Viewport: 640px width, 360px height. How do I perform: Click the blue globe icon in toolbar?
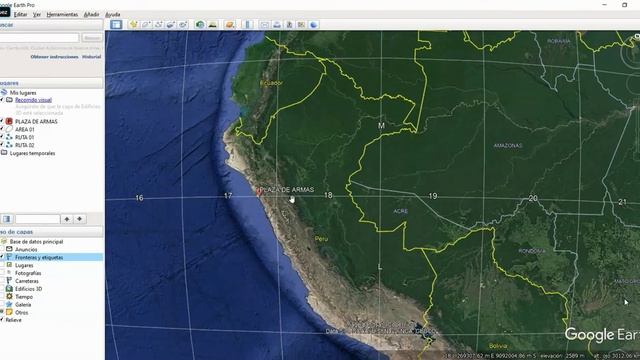click(x=313, y=24)
